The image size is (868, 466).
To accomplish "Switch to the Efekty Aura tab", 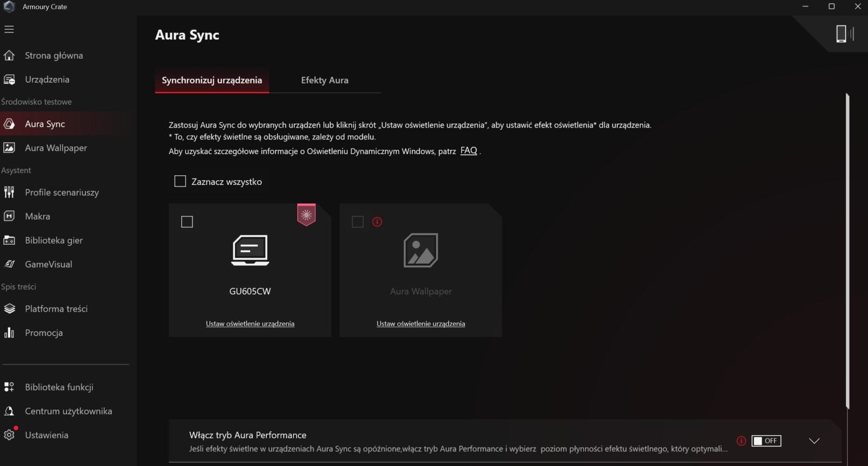I will 324,80.
